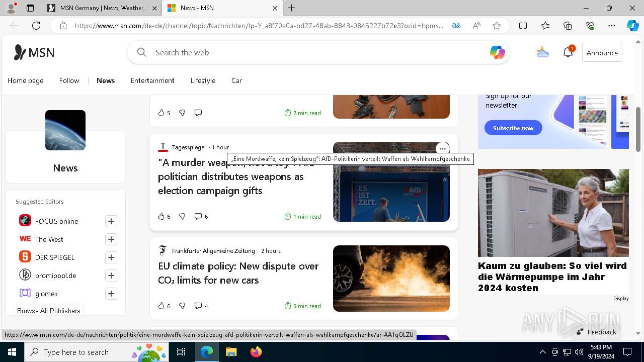Image resolution: width=644 pixels, height=362 pixels.
Task: Open the Follow navigation item
Action: [69, 80]
